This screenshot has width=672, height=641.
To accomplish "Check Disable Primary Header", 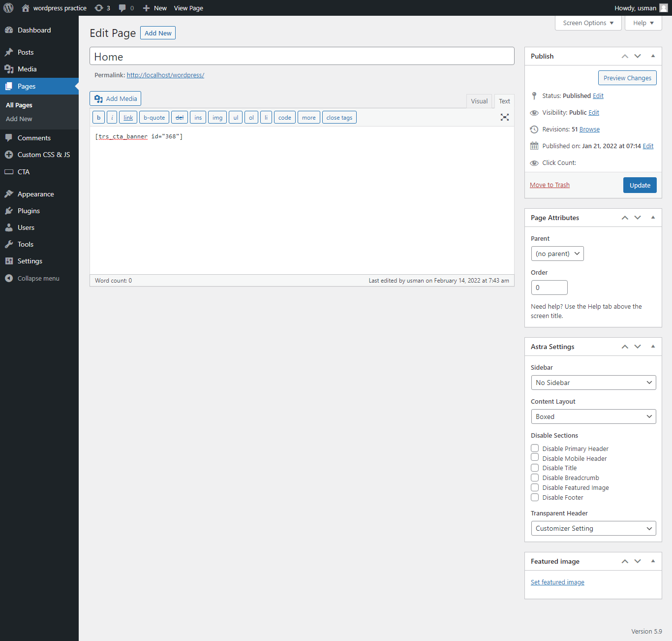I will tap(535, 448).
